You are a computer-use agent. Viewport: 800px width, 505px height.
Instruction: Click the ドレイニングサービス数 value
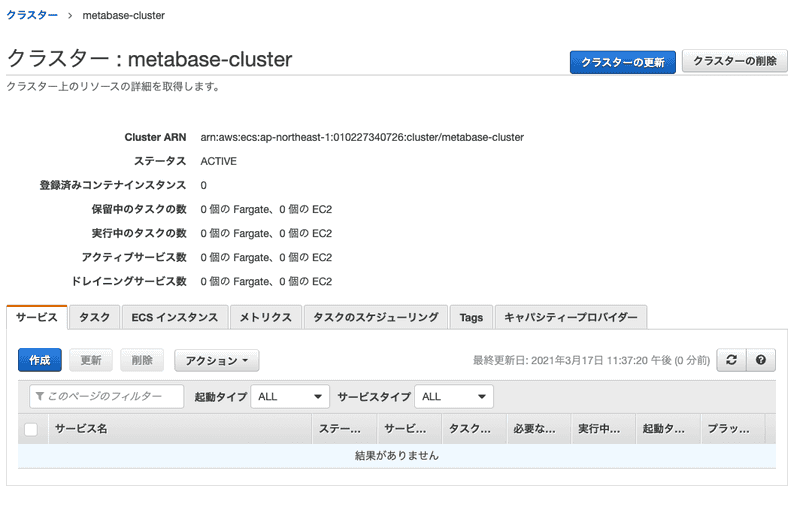[x=266, y=281]
